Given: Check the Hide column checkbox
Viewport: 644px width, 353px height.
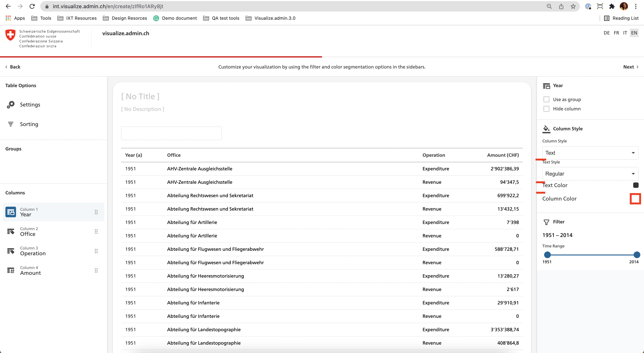Looking at the screenshot, I should coord(546,109).
